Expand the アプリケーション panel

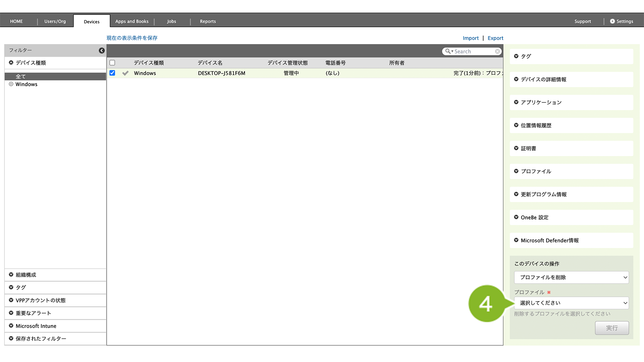click(571, 102)
